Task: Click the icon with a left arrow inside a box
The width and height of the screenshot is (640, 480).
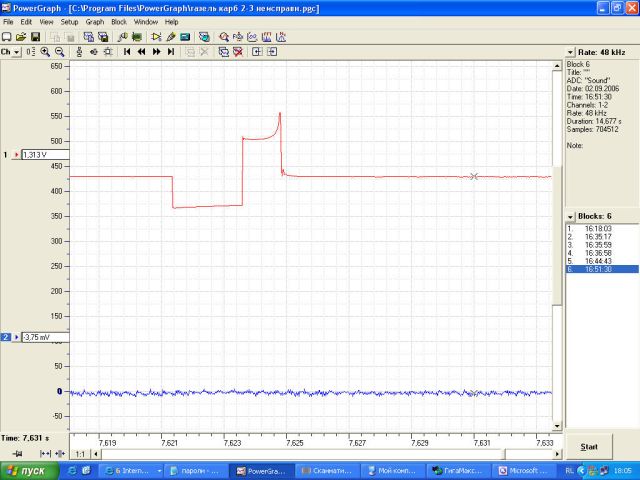Action: 257,52
